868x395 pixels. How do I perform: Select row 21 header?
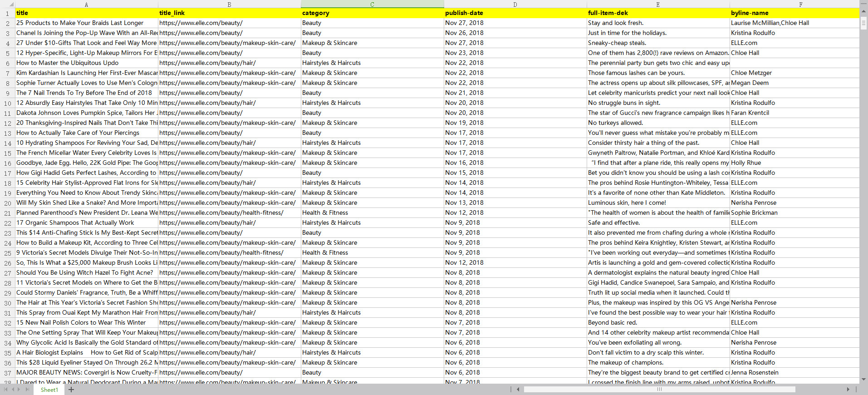pyautogui.click(x=7, y=213)
